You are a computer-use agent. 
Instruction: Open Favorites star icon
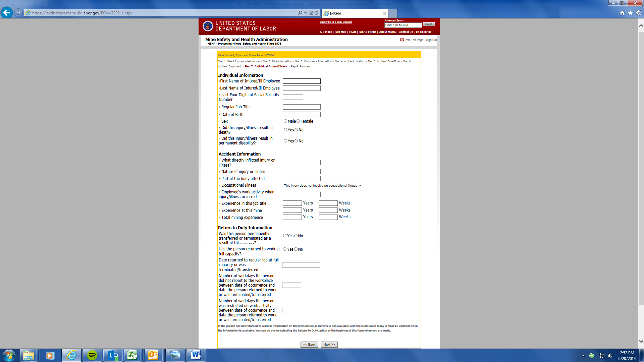click(x=630, y=13)
